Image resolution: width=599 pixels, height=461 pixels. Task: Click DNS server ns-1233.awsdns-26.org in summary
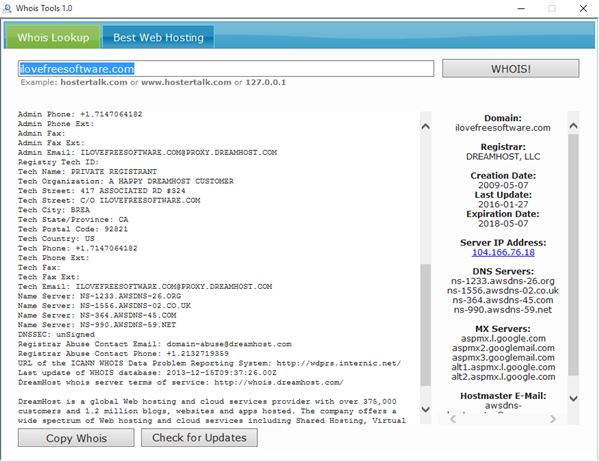[x=503, y=281]
